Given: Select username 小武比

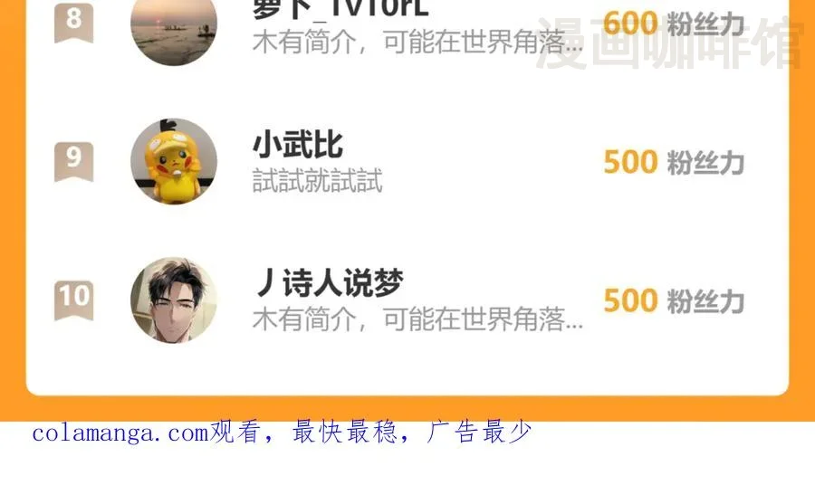Looking at the screenshot, I should click(298, 145).
